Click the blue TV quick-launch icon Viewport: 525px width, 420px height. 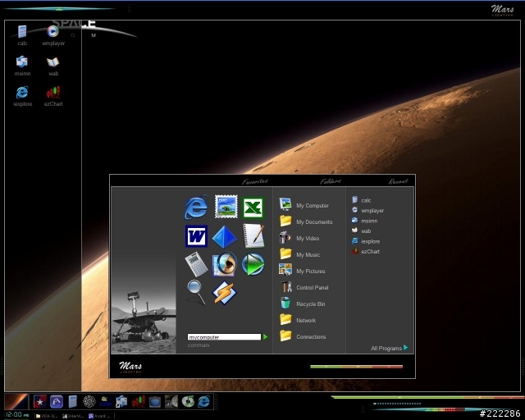pyautogui.click(x=155, y=402)
